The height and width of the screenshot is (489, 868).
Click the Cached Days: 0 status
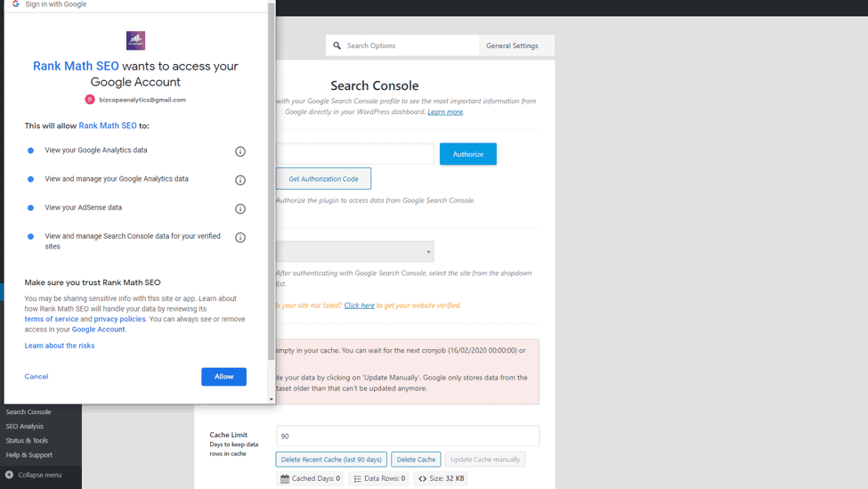point(310,478)
